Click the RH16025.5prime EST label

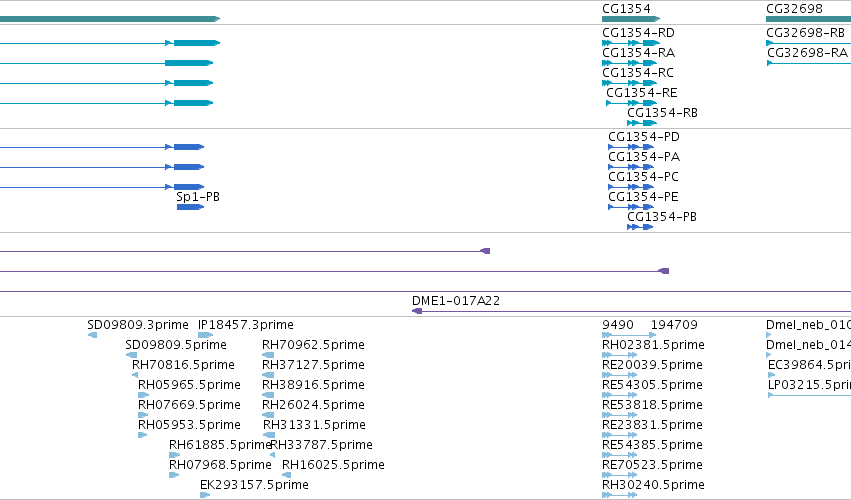click(333, 465)
